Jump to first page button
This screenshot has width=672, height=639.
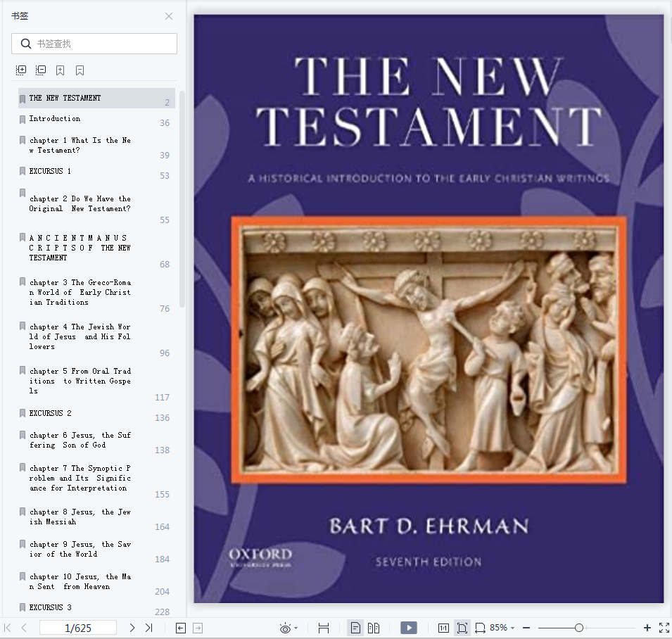[7, 628]
